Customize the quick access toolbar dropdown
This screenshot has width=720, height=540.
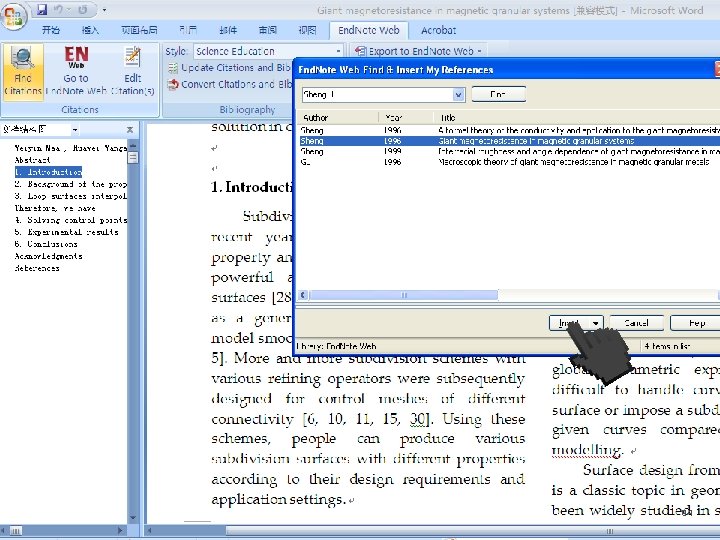[x=105, y=10]
